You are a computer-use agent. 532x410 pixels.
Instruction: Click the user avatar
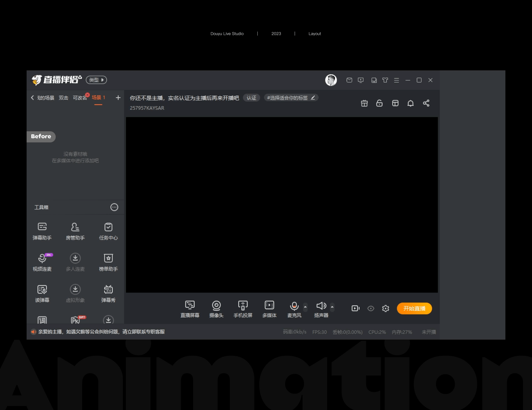pos(331,80)
